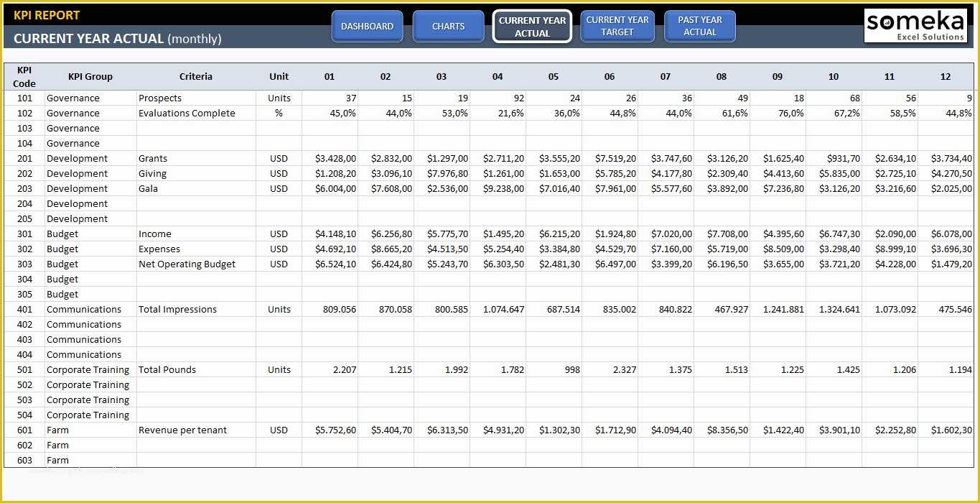Select KPI code 101 cell
Viewport: 980px width, 503px height.
point(24,98)
